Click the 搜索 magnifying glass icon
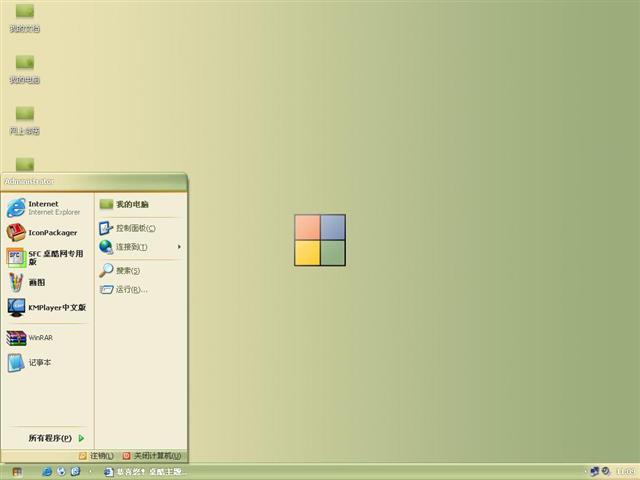The height and width of the screenshot is (480, 640). click(x=106, y=270)
